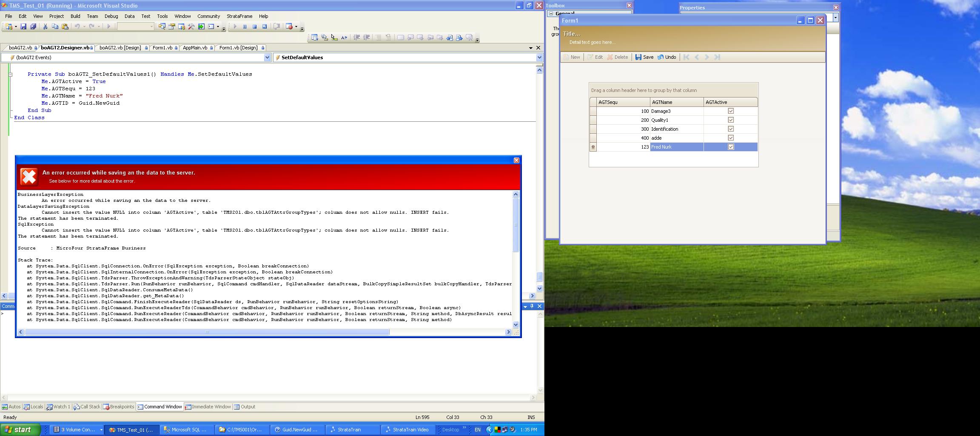
Task: Go to last record navigation icon in Form1
Action: 717,57
